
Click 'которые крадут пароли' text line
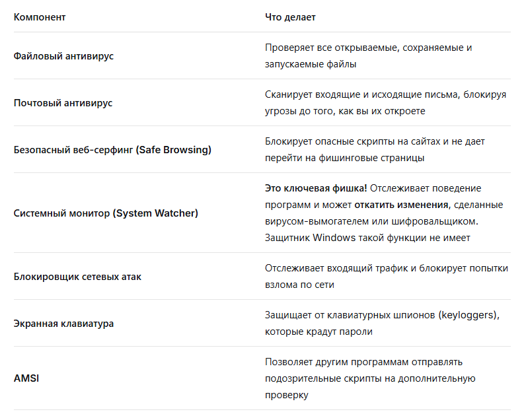tap(318, 332)
